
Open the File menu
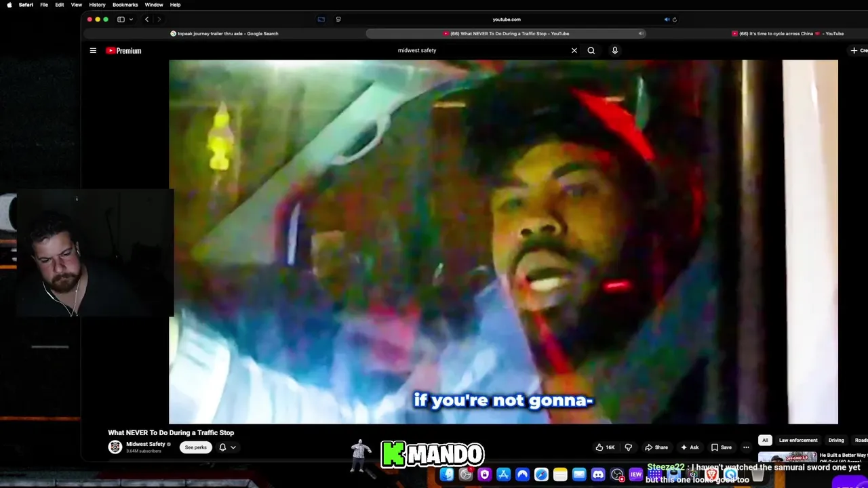click(43, 5)
